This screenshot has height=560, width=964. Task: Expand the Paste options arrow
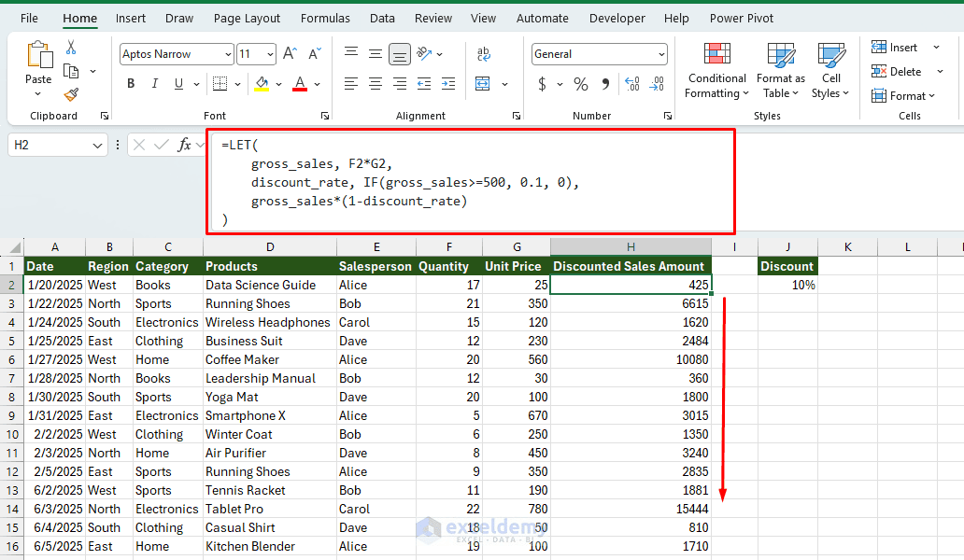click(37, 94)
